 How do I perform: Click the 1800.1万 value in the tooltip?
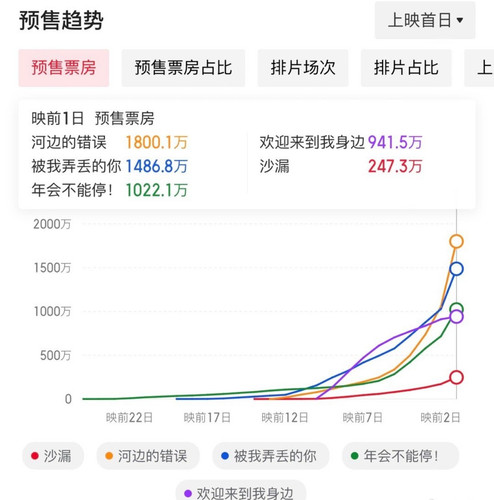pos(156,143)
